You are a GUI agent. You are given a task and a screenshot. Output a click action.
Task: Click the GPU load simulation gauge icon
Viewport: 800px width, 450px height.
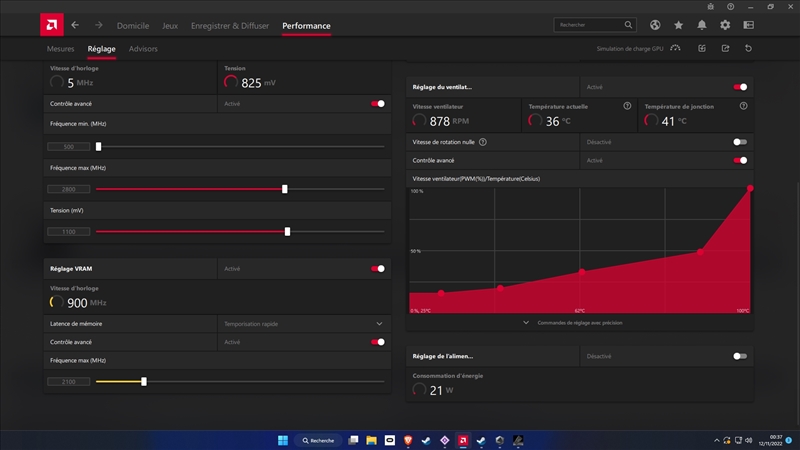(675, 48)
